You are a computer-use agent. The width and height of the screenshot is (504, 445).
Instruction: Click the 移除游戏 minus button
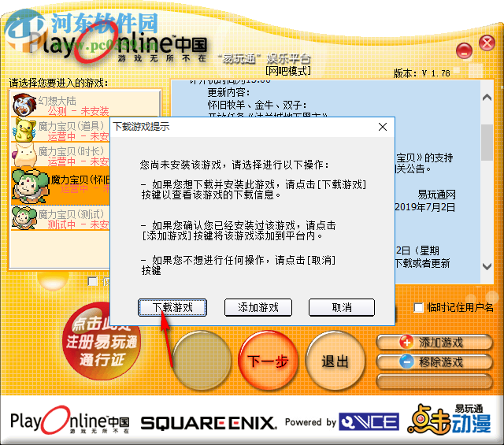click(434, 362)
